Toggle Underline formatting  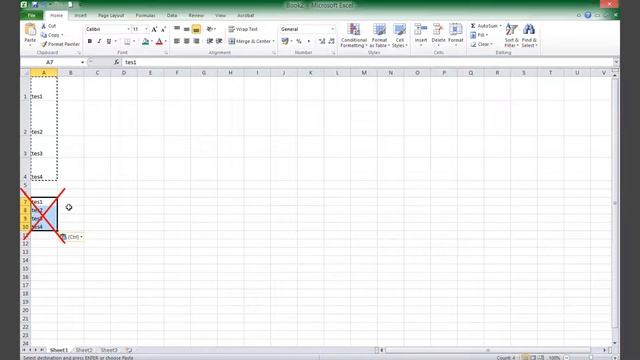click(109, 42)
